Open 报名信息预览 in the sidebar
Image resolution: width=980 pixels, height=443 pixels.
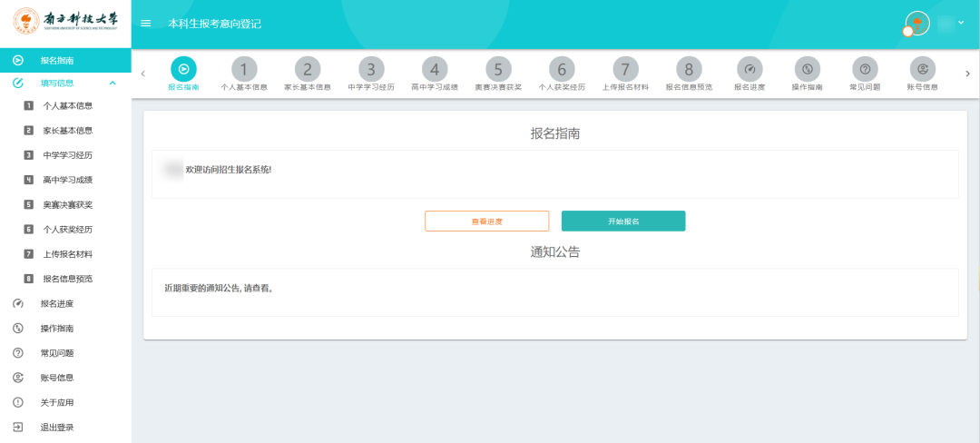point(67,279)
